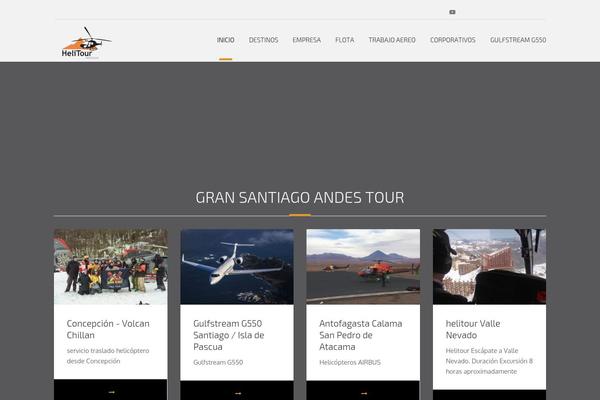
Task: Open the Valle Nevado cockpit photo
Action: (x=489, y=266)
